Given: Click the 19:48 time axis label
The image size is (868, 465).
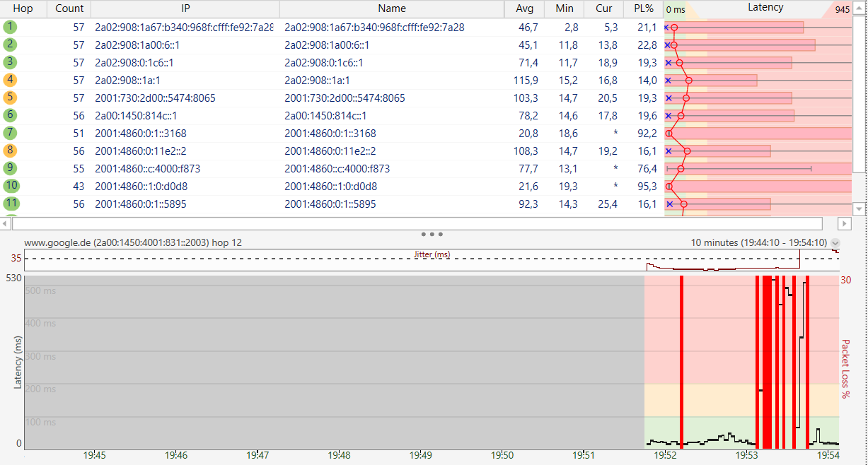Looking at the screenshot, I should (x=340, y=456).
